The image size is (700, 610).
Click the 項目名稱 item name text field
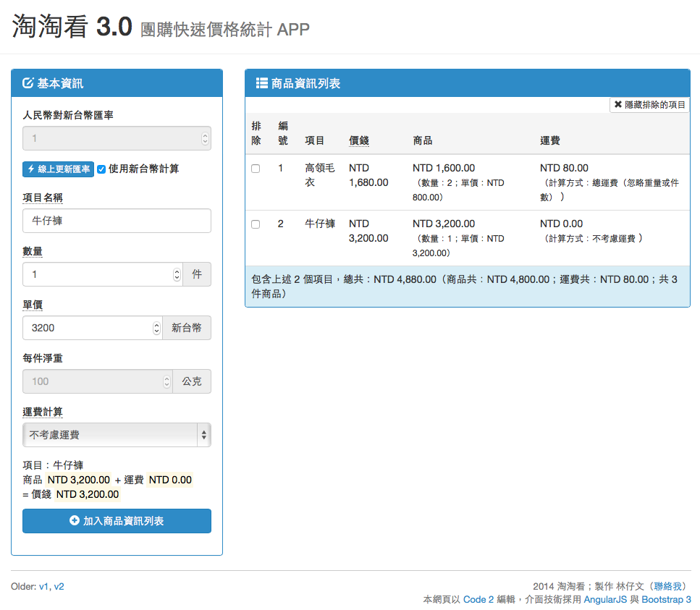(117, 221)
